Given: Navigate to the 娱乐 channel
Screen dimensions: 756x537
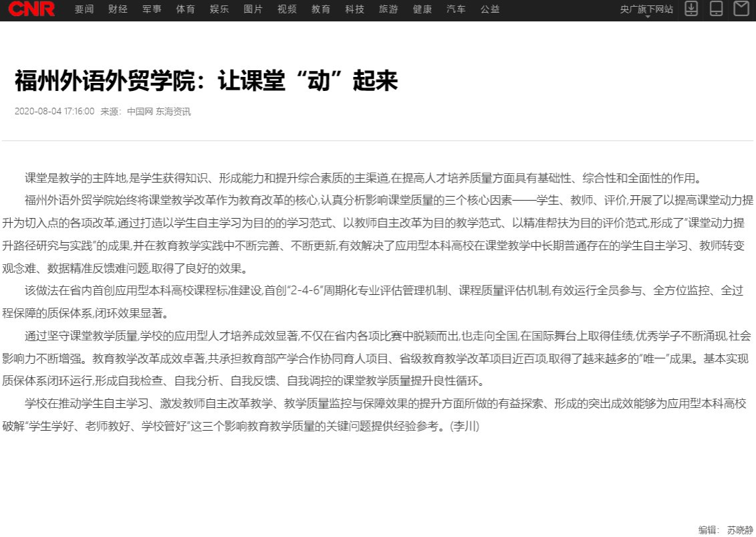Looking at the screenshot, I should pos(219,9).
